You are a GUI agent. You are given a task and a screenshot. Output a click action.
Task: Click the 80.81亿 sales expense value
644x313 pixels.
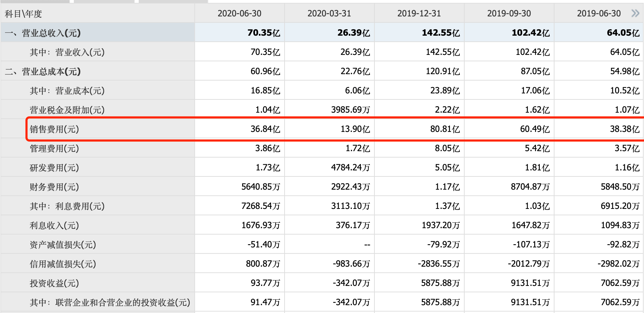coord(445,129)
